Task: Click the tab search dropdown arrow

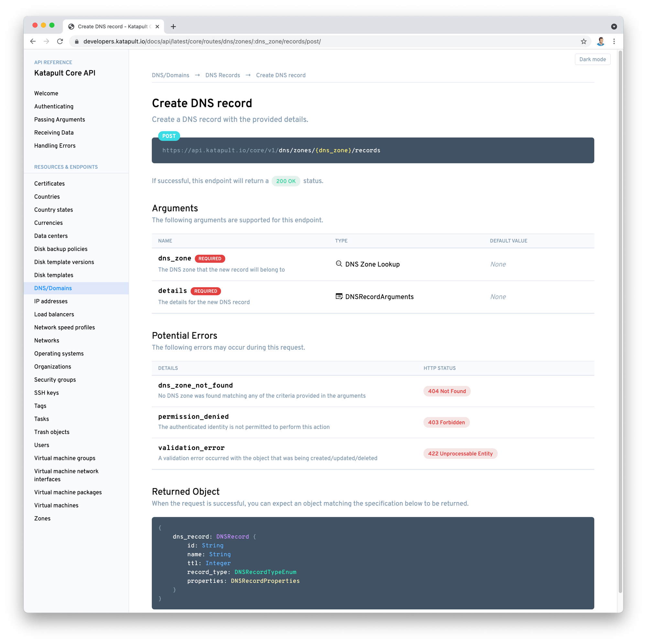Action: [x=614, y=27]
